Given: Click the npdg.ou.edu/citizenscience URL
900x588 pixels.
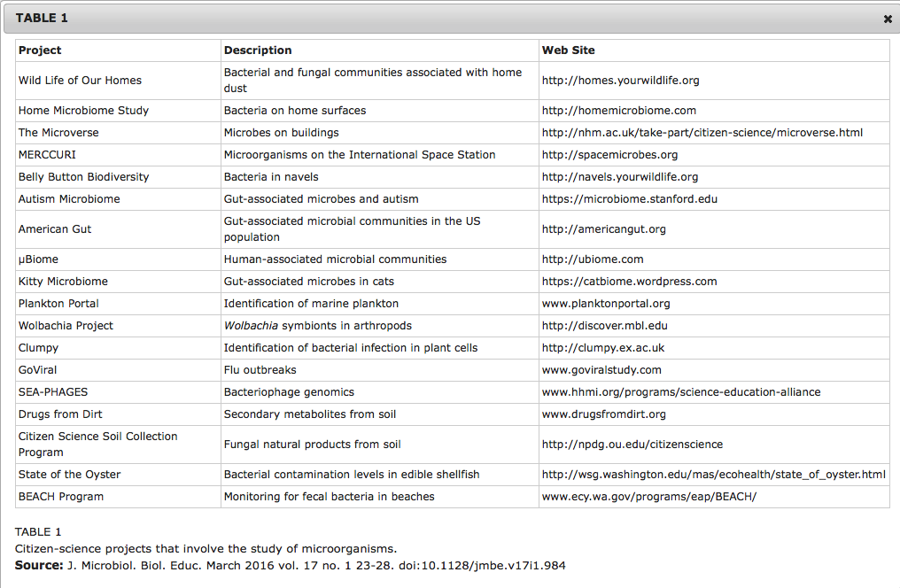Looking at the screenshot, I should point(632,444).
